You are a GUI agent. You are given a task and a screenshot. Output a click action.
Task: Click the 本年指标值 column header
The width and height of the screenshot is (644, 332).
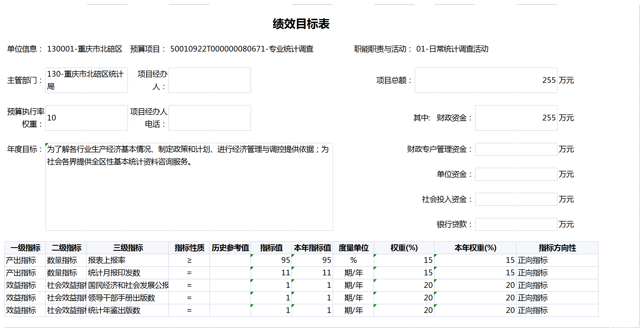tap(312, 248)
